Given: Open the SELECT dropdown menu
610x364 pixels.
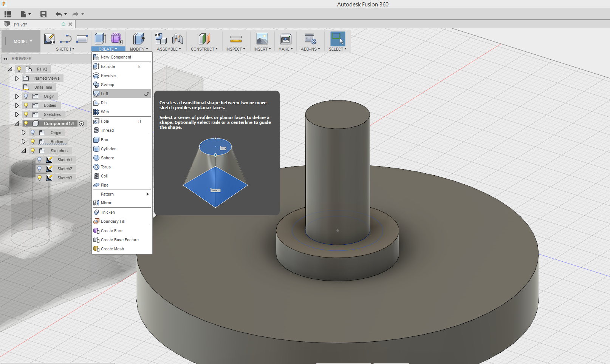Looking at the screenshot, I should point(338,49).
